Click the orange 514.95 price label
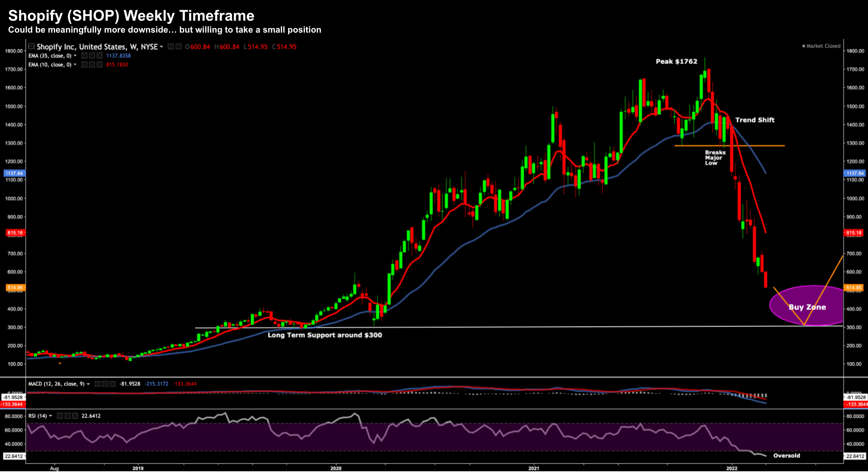The image size is (868, 472). tap(15, 288)
